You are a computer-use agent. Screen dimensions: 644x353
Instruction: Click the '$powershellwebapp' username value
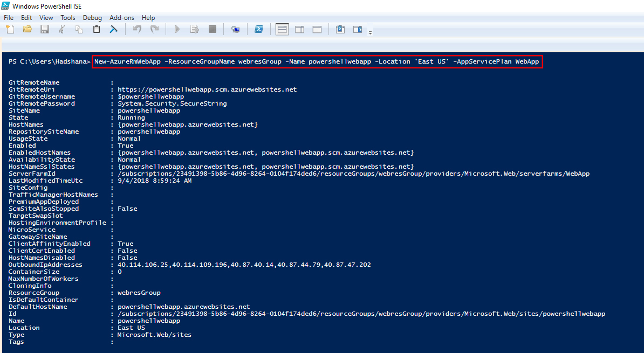[150, 96]
